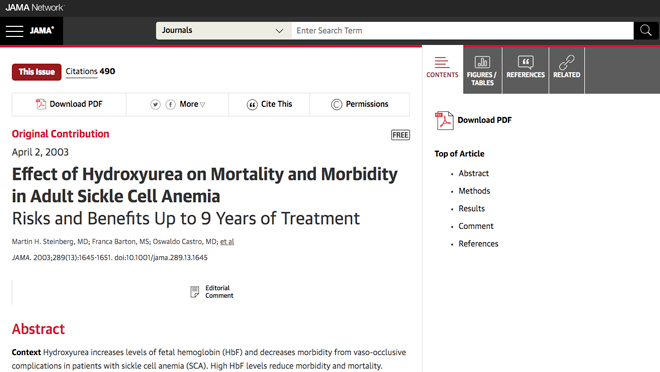Go to Methods section in contents
The image size is (660, 372).
(x=474, y=191)
